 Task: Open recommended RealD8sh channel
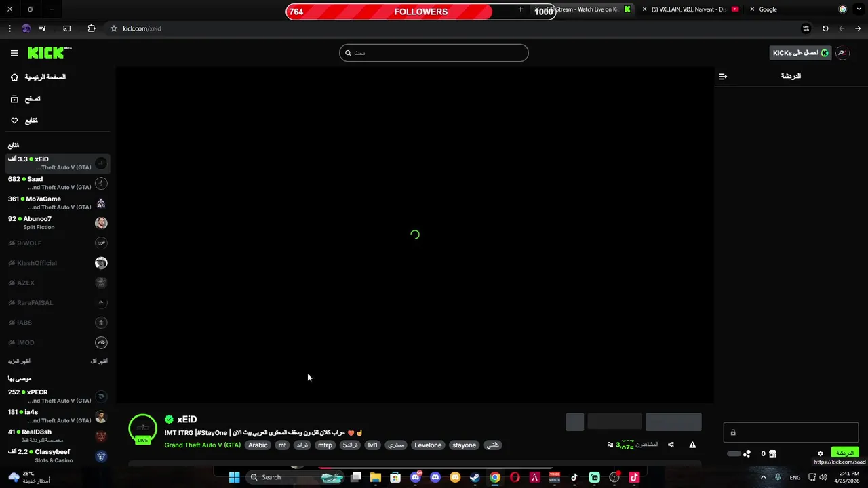coord(58,436)
